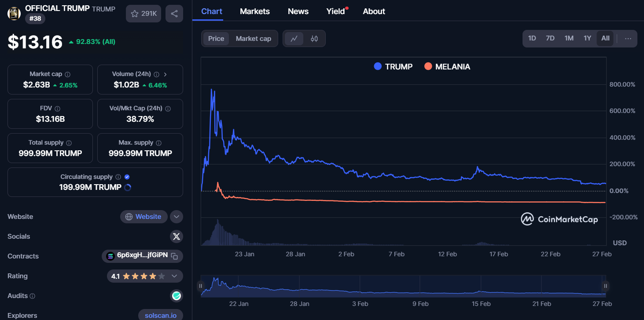Toggle MELANIA series in chart legend

coord(447,67)
